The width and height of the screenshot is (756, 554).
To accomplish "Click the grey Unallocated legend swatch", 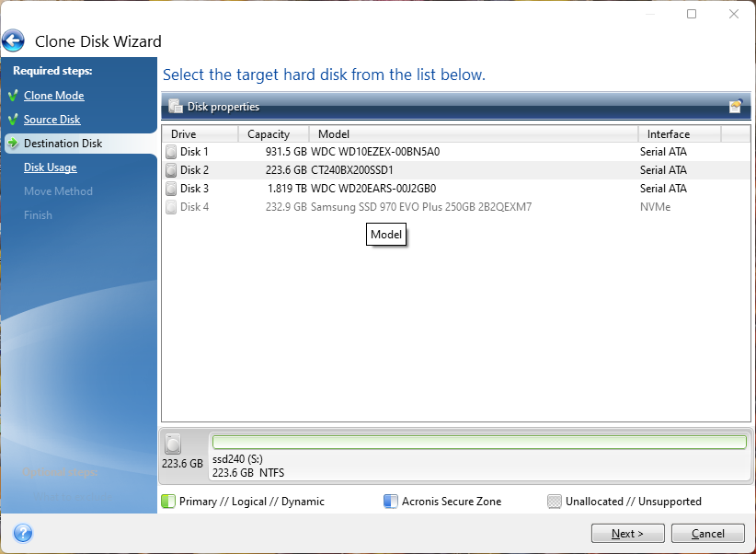I will tap(555, 502).
